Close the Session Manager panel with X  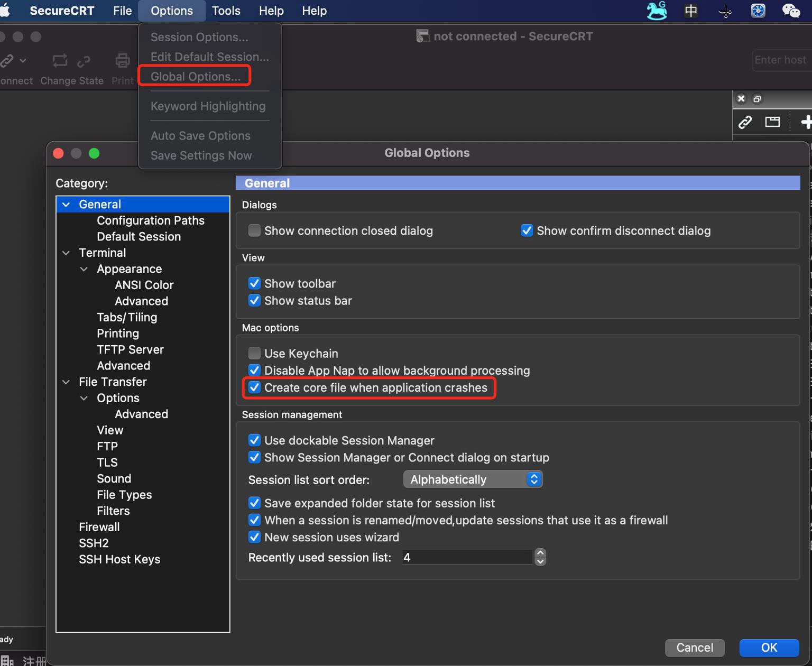point(741,99)
